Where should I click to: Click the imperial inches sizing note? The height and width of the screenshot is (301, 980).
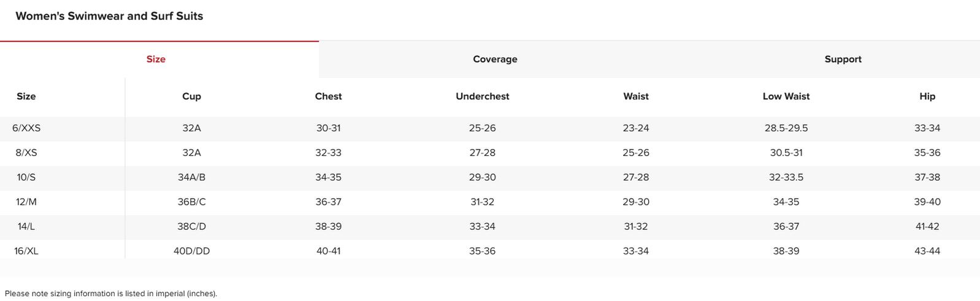(111, 294)
